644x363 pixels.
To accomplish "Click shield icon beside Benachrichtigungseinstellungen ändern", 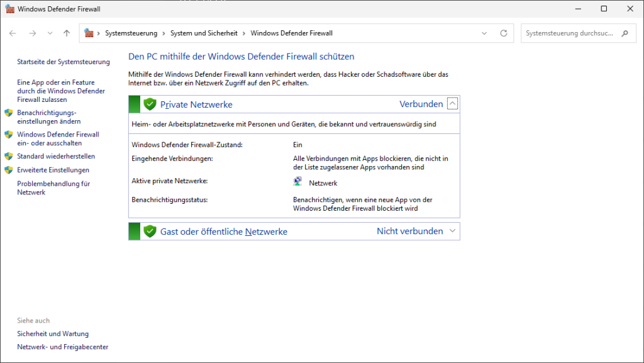I will click(9, 113).
